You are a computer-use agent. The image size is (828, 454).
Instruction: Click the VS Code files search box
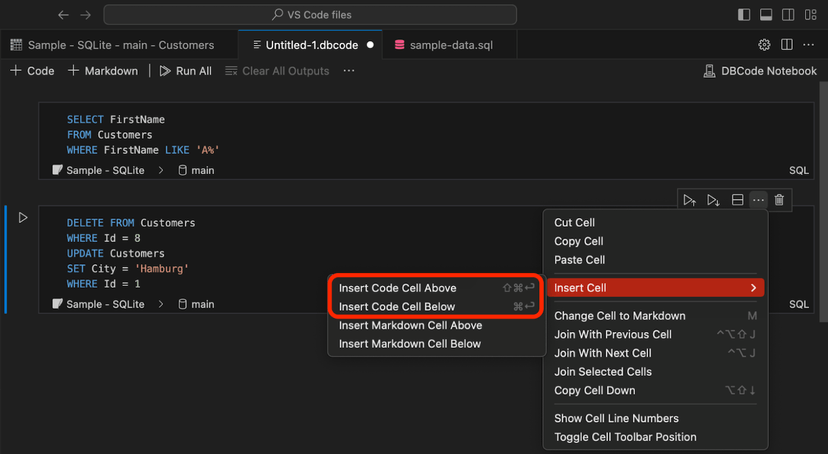pos(310,15)
